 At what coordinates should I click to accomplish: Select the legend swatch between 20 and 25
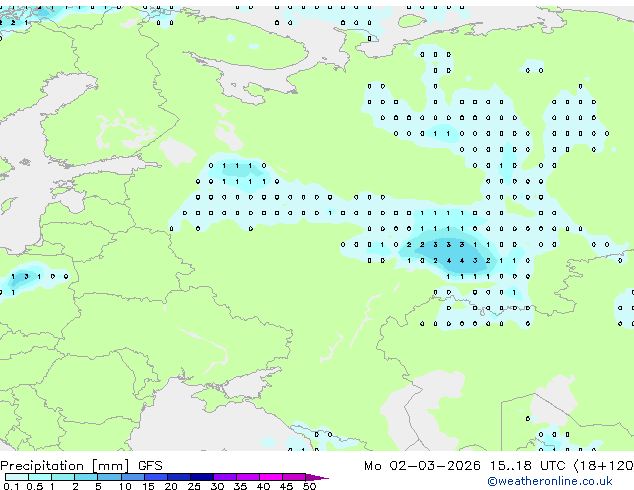pos(178,477)
